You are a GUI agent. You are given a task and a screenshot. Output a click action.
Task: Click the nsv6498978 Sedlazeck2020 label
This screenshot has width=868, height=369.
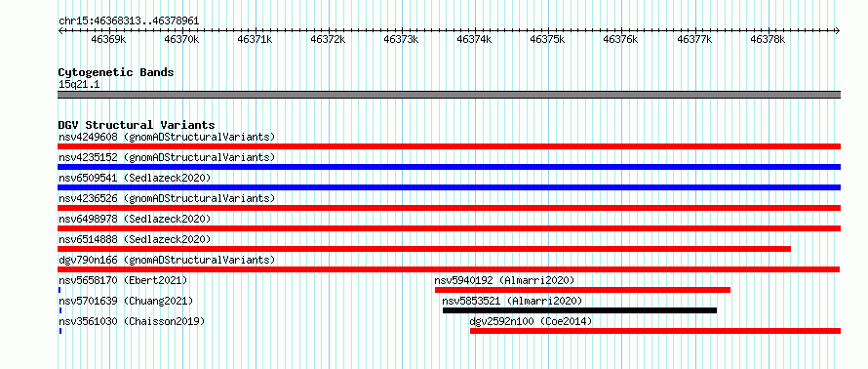(x=135, y=219)
